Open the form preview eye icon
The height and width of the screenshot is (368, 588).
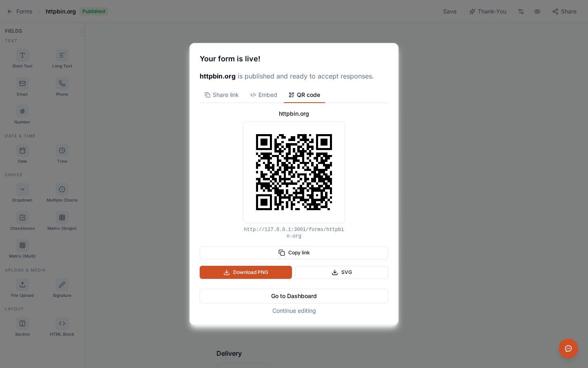pos(537,11)
